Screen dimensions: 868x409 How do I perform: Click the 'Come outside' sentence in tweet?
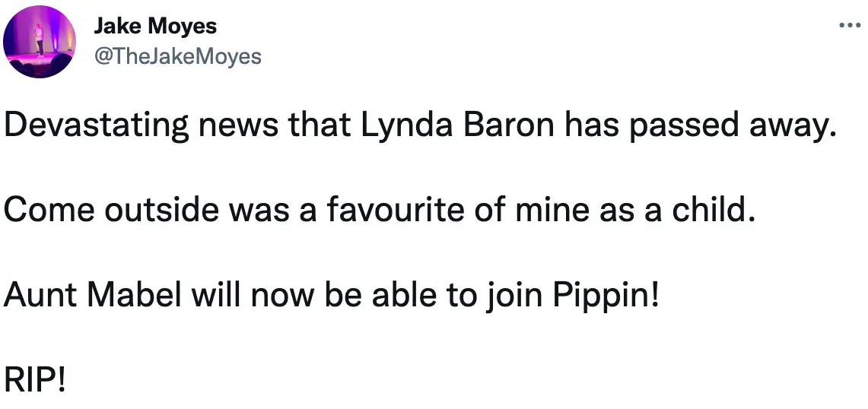click(380, 210)
